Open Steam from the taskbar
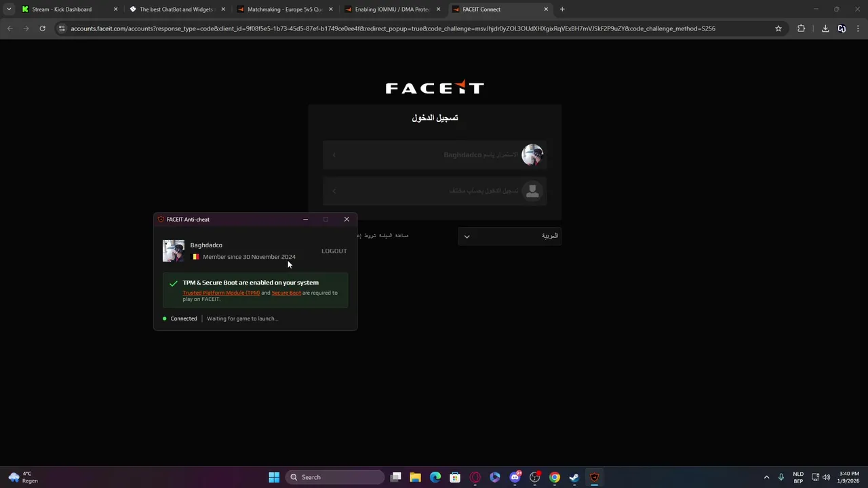Screen dimensions: 868x488 [574, 477]
